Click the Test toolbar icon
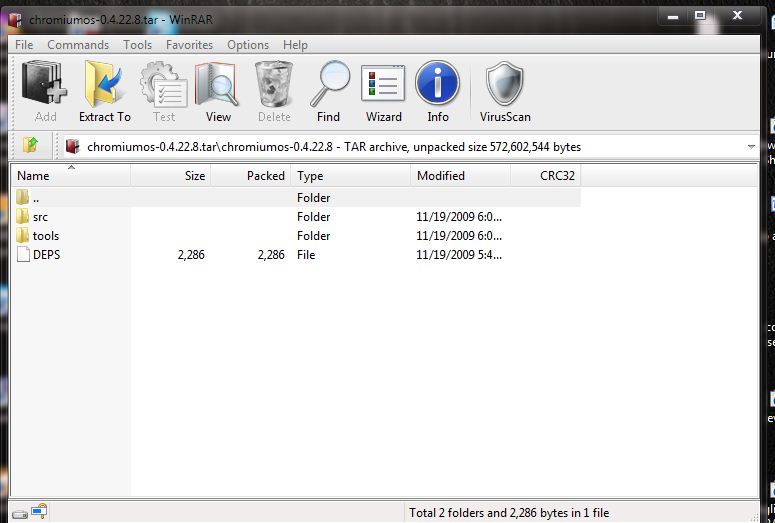775x523 pixels. pos(163,83)
